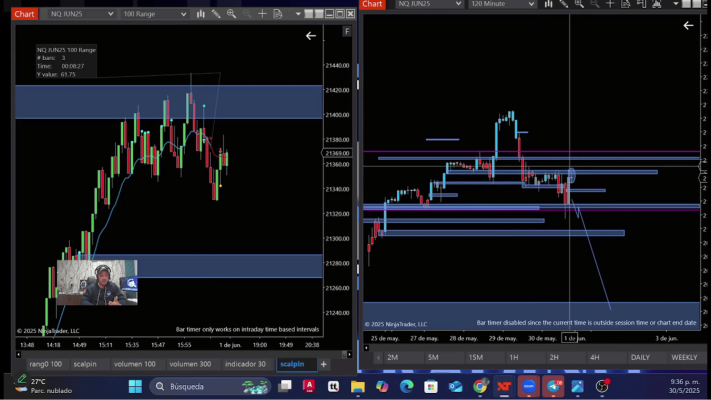Image resolution: width=711 pixels, height=400 pixels.
Task: Open the NinjaTrader icon in the taskbar
Action: tap(504, 386)
